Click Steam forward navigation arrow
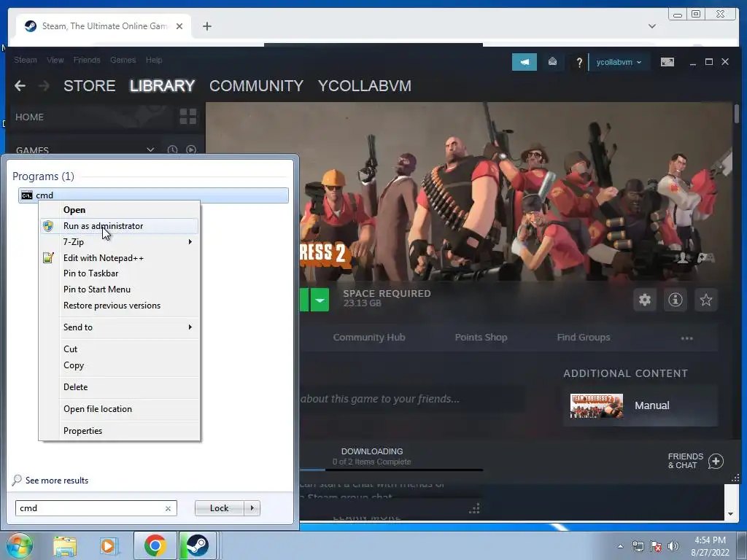This screenshot has height=560, width=747. point(44,86)
